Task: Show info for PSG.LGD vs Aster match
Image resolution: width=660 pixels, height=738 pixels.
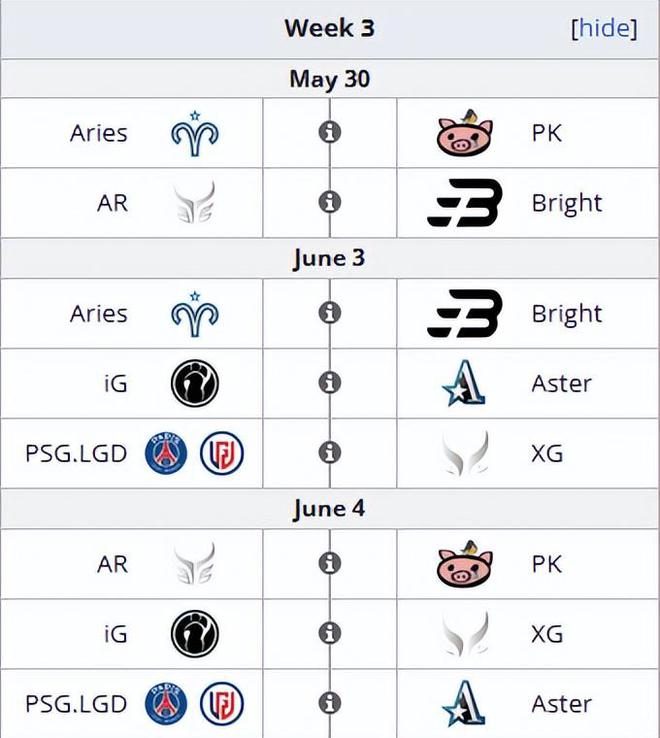Action: pos(330,703)
